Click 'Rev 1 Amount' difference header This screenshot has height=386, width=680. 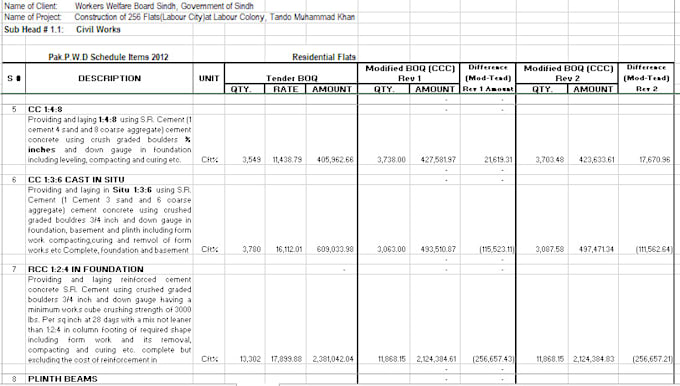(x=488, y=89)
